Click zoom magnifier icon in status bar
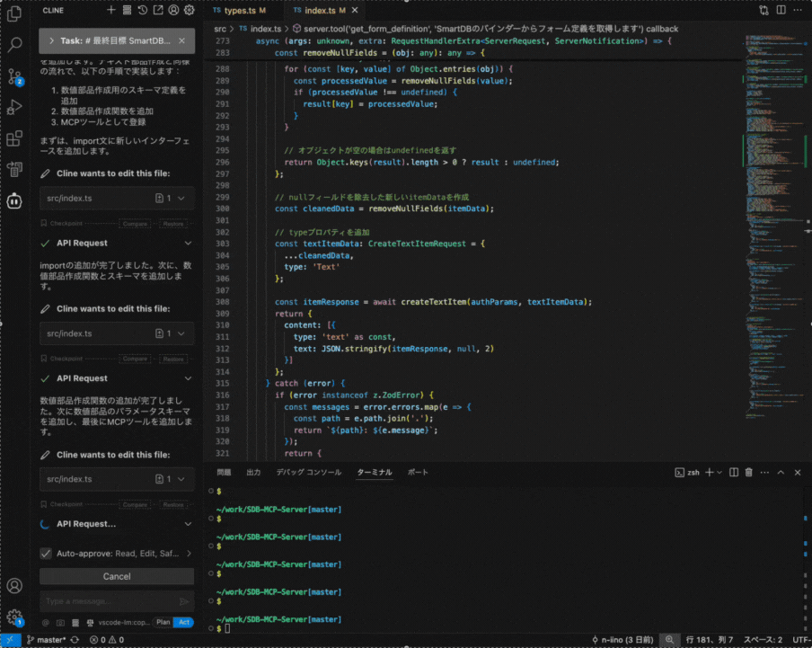Screen dimensions: 812x648 (x=669, y=640)
